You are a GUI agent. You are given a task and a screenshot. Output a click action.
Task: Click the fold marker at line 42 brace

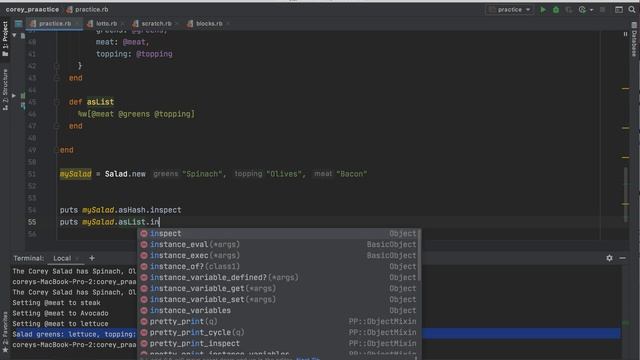(x=57, y=66)
